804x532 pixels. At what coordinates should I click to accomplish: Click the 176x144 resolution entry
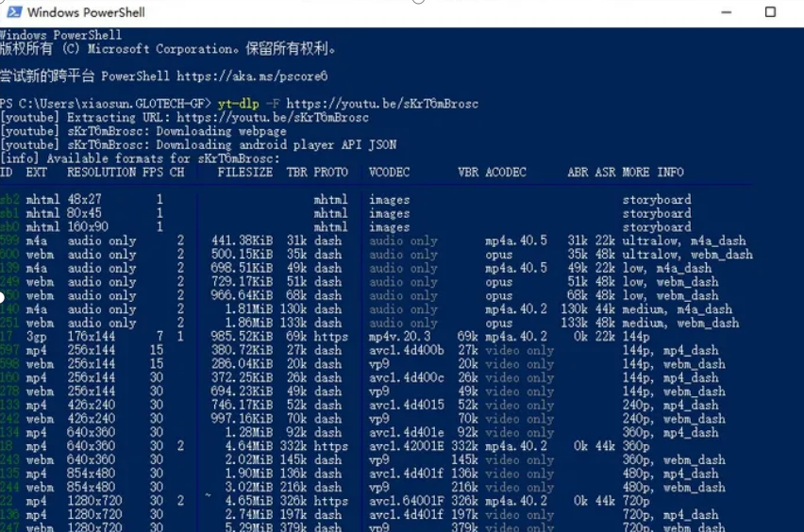coord(92,337)
